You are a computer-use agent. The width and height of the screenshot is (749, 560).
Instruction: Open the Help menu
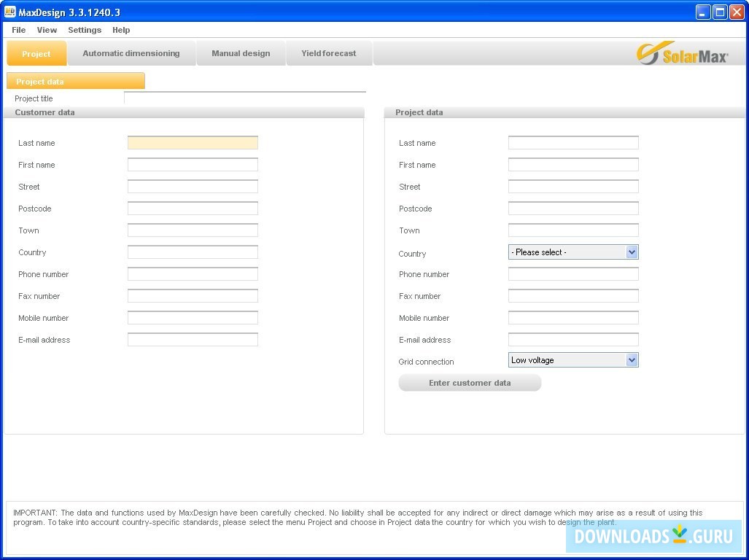[x=121, y=30]
